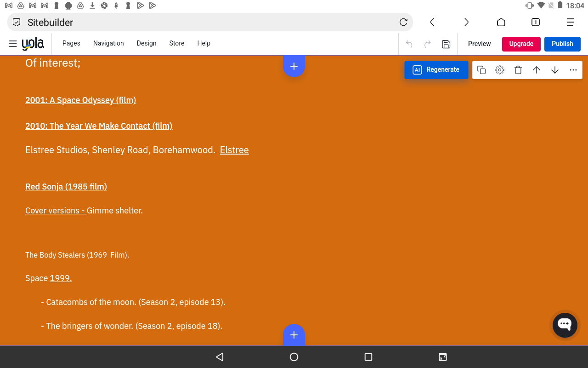
Task: Follow the Elstree link
Action: pyautogui.click(x=234, y=150)
